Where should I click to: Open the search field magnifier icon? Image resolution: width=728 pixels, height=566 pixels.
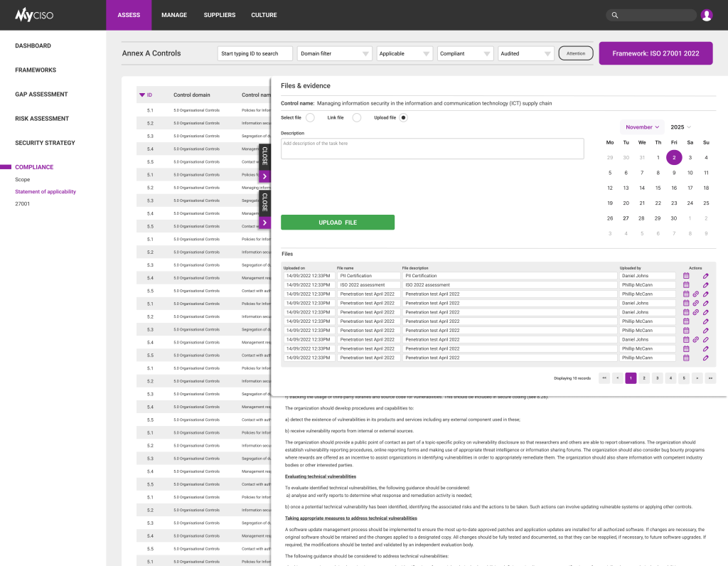coord(614,14)
